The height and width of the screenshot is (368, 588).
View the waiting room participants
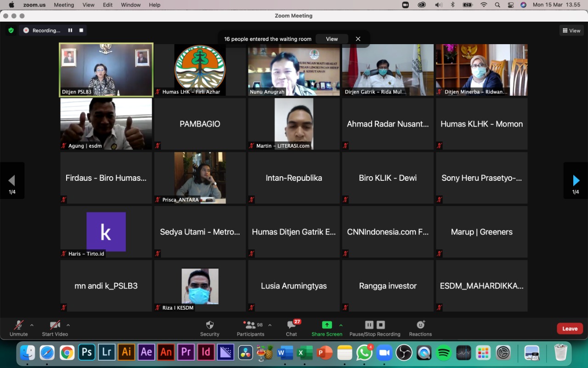[332, 39]
